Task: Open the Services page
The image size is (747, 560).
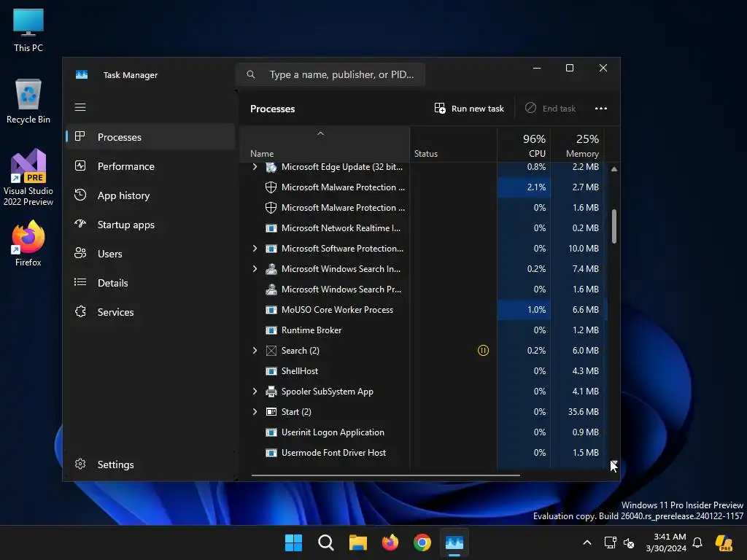Action: 150,312
